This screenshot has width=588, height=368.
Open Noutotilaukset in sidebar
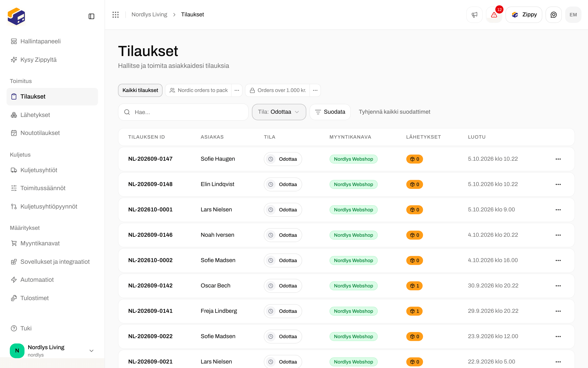52,133
